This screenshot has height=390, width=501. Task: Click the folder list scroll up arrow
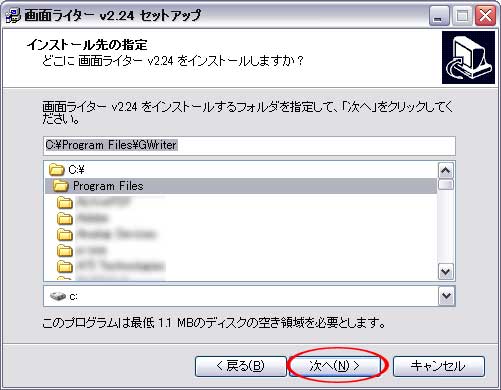[446, 171]
